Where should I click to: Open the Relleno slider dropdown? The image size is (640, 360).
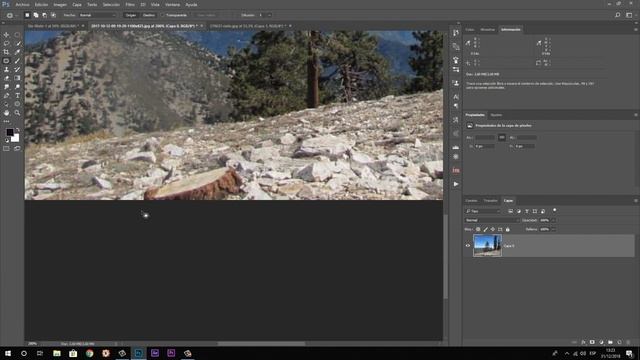[x=554, y=229]
